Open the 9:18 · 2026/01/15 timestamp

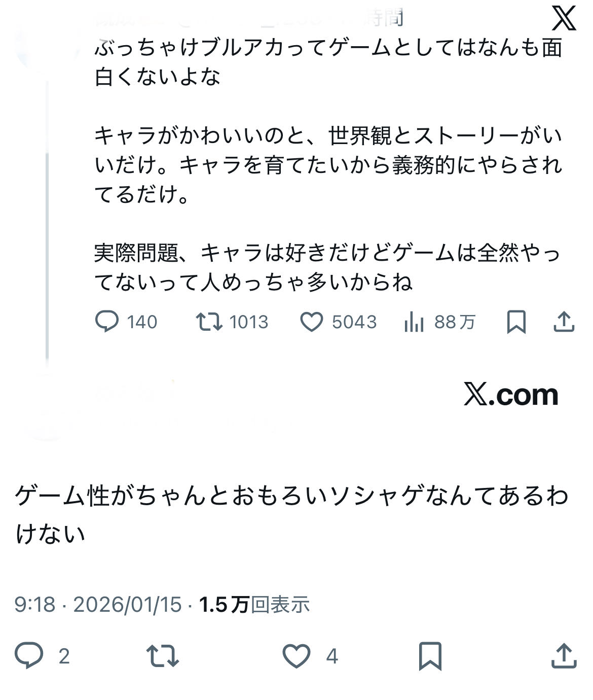click(x=98, y=604)
